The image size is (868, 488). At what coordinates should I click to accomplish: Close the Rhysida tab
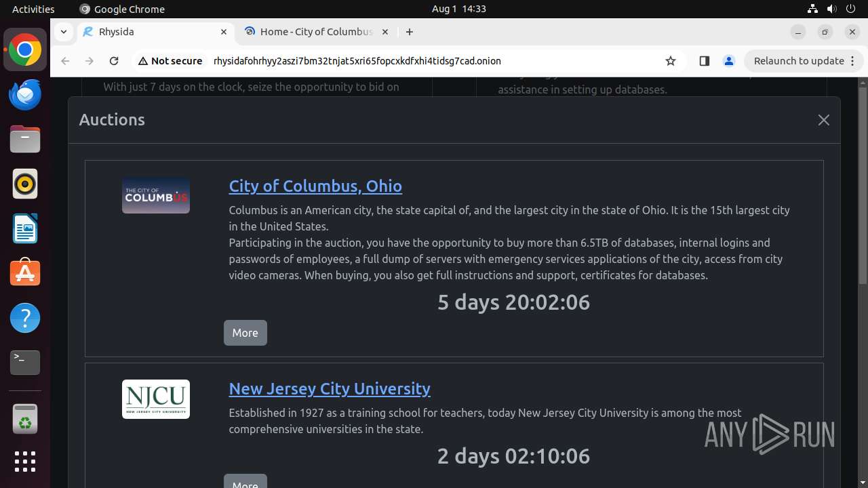click(224, 32)
